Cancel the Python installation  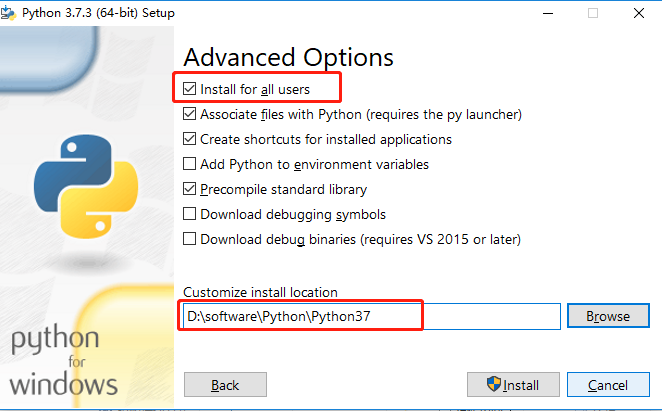point(608,385)
